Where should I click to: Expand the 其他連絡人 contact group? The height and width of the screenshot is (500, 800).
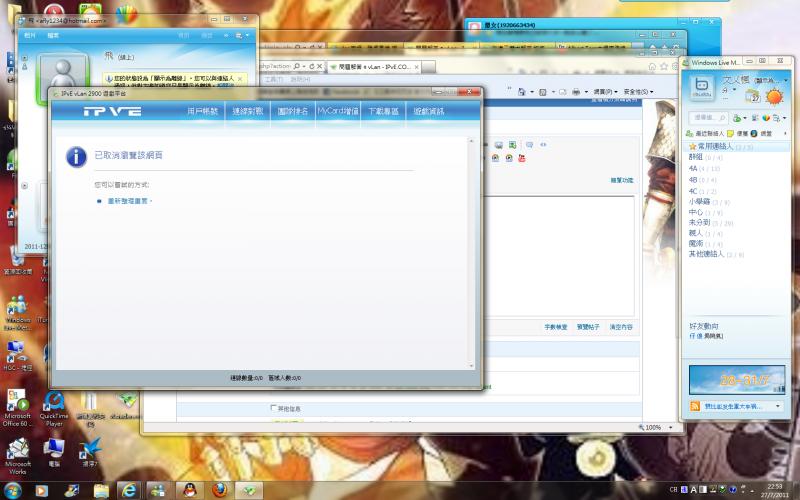[716, 254]
